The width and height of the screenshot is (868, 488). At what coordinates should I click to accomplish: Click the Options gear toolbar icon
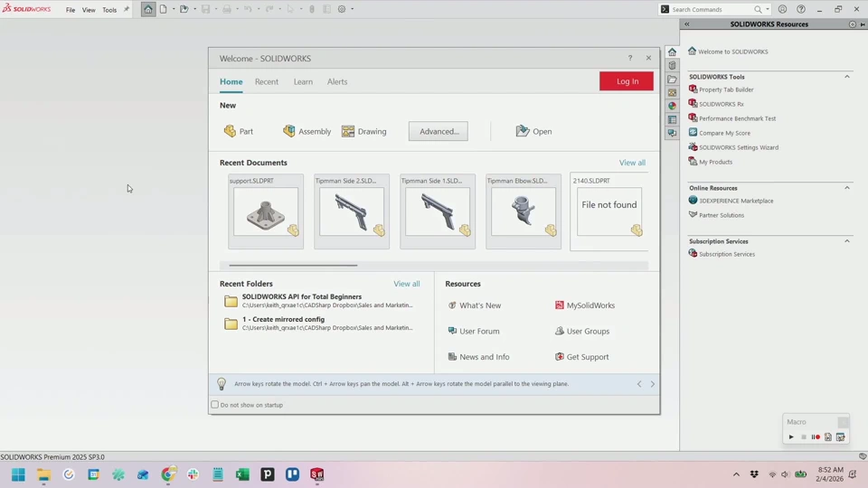342,9
